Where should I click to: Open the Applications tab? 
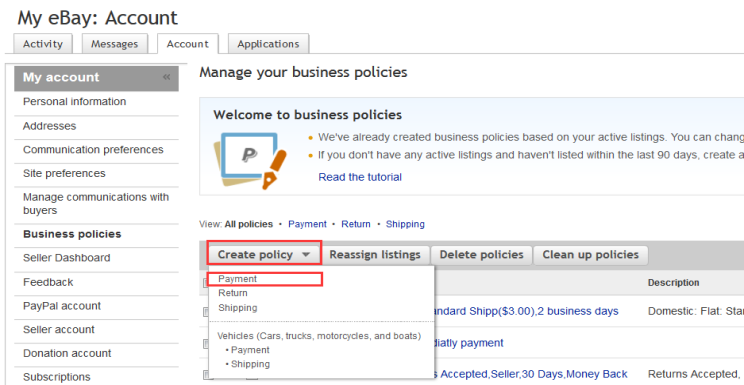(268, 44)
